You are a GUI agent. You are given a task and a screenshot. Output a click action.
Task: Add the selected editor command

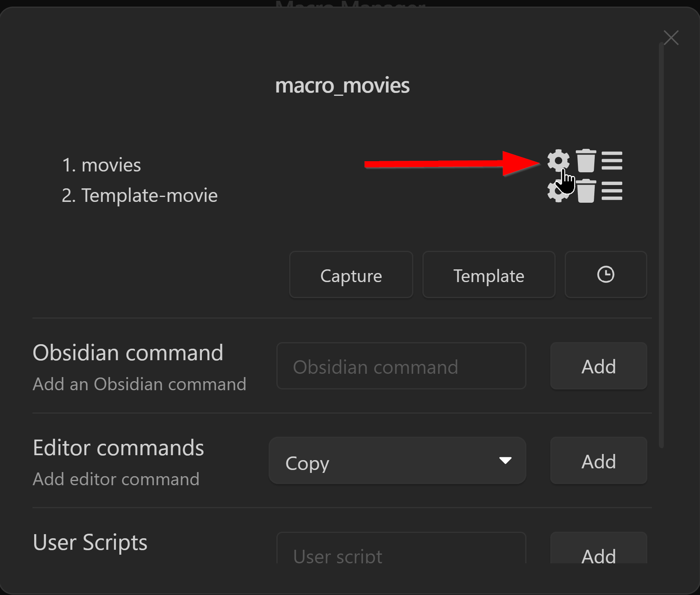tap(599, 461)
